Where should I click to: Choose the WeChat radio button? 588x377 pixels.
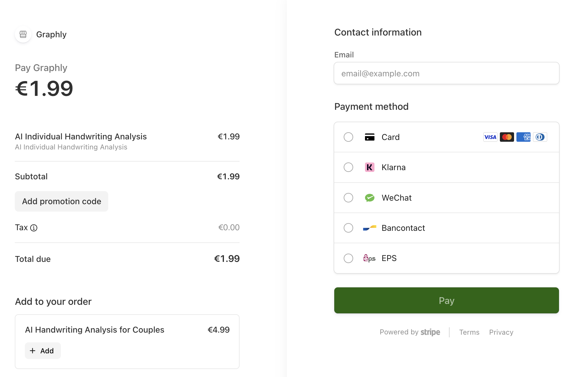[348, 198]
